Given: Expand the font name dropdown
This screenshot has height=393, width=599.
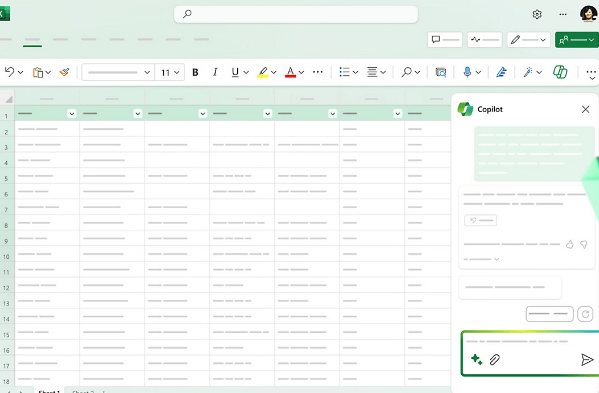Looking at the screenshot, I should coord(118,72).
